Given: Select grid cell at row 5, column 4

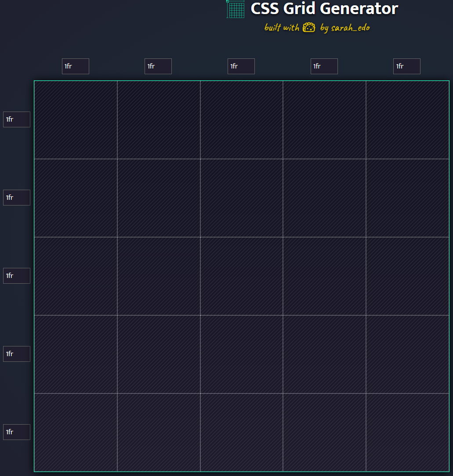Looking at the screenshot, I should 325,433.
